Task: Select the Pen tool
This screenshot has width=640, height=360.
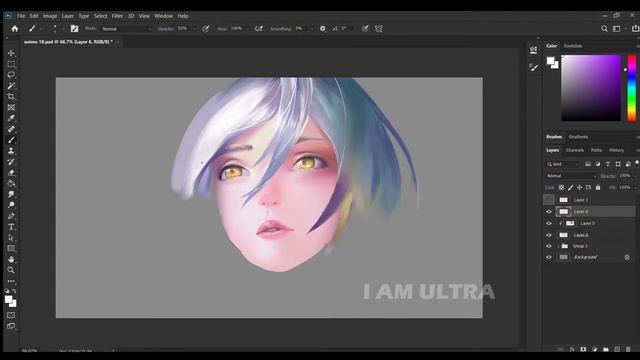Action: tap(11, 216)
